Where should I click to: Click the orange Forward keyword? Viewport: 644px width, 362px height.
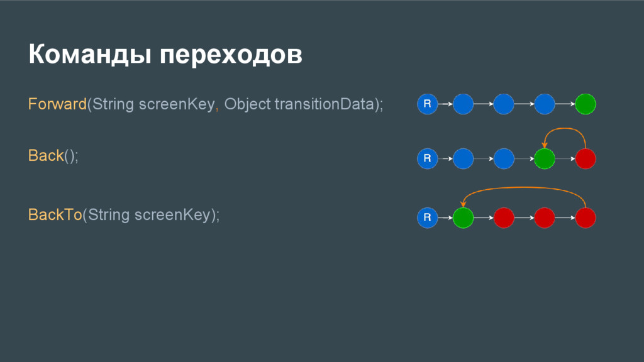click(57, 104)
